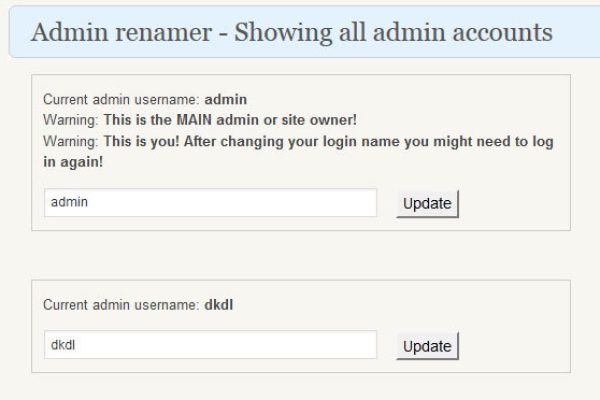Focus the dkdl username input box
Screen dimensions: 600x400
(210, 345)
